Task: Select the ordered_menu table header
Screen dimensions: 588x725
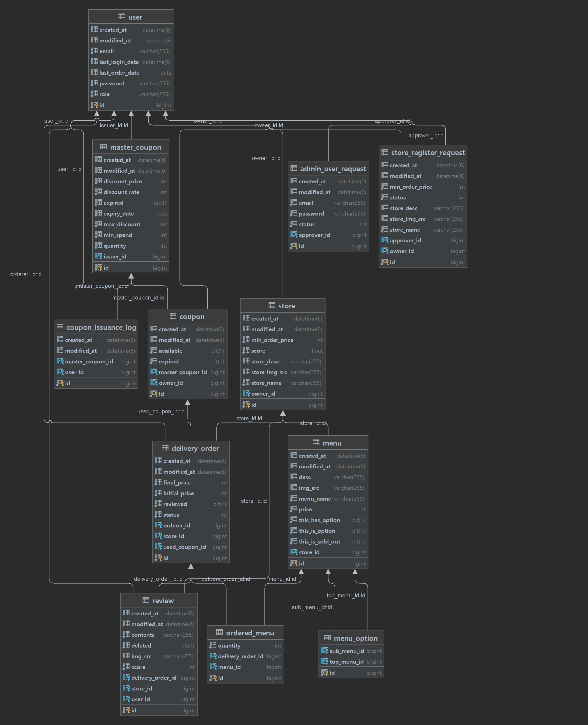Action: pos(250,633)
